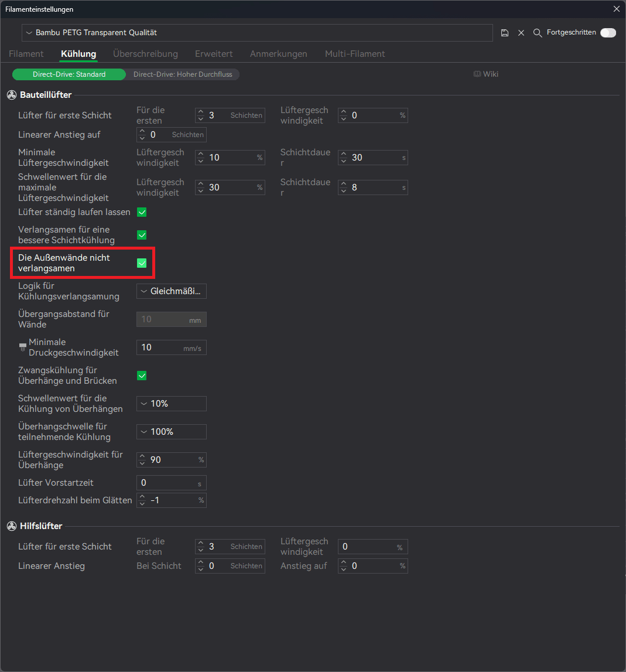Select Direct-Drive: Standard variant
Image resolution: width=626 pixels, height=672 pixels.
point(69,74)
